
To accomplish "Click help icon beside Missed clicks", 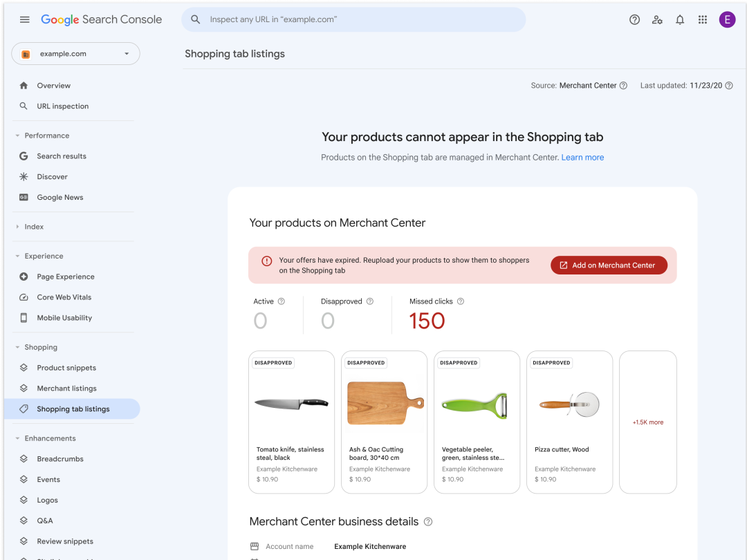I will [460, 301].
